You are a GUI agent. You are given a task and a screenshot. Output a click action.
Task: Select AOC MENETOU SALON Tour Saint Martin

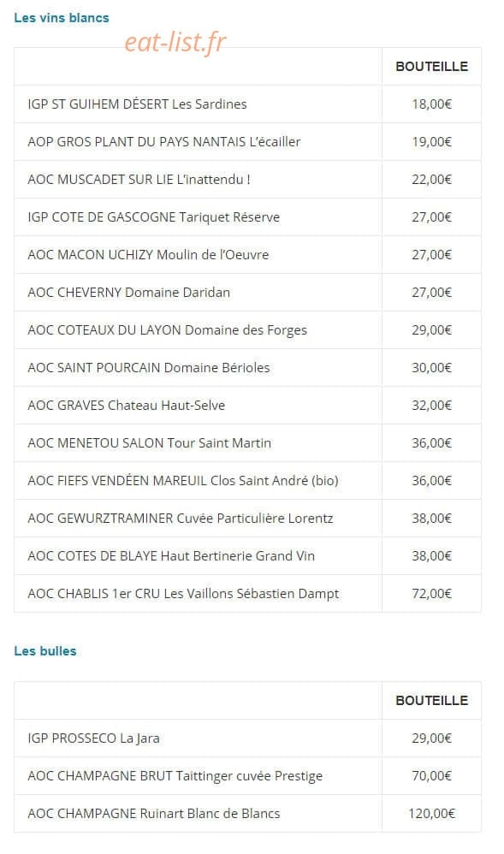click(149, 442)
